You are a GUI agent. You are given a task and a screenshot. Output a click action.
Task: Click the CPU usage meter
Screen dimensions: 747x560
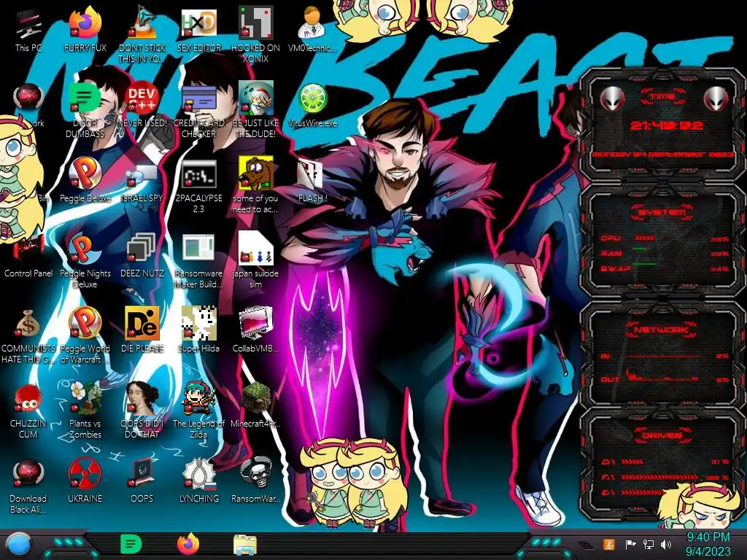pos(645,238)
